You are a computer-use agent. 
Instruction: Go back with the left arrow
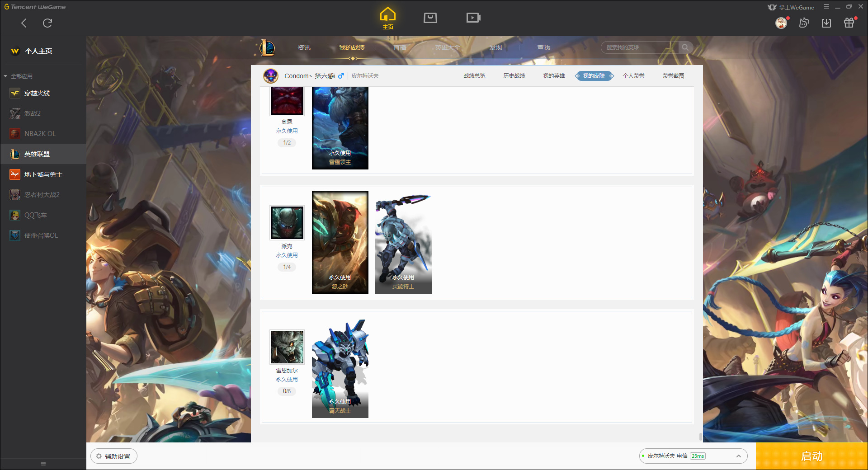[x=24, y=23]
